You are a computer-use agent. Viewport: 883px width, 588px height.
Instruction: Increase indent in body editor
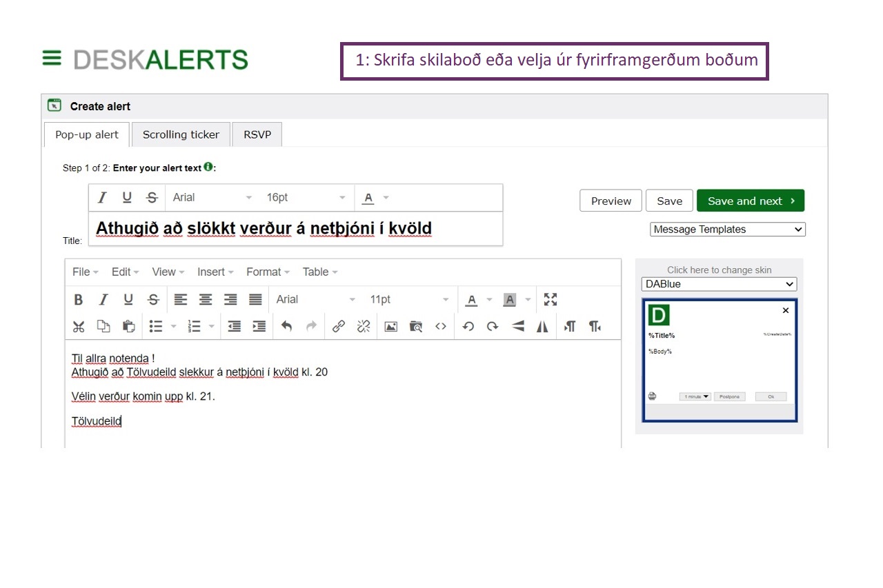(x=259, y=327)
